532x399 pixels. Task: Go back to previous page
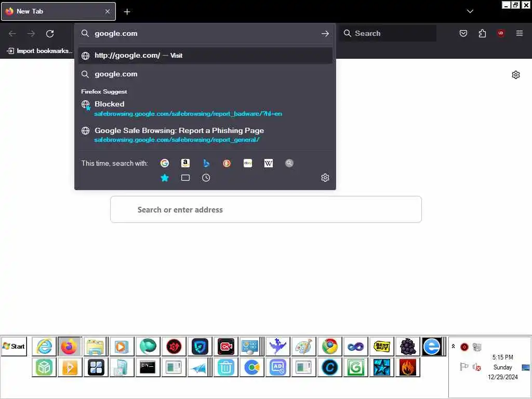(12, 34)
